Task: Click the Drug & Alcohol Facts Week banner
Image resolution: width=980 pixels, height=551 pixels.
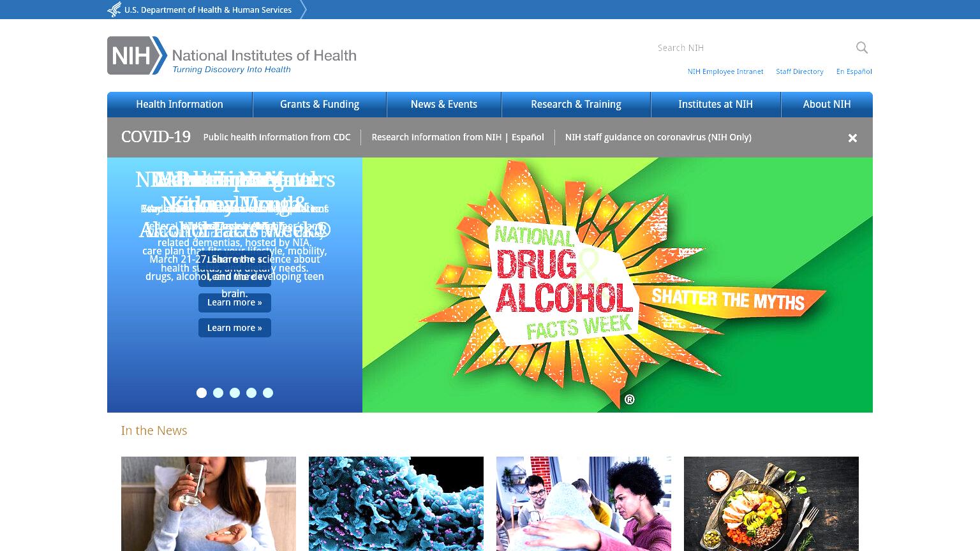Action: point(618,285)
